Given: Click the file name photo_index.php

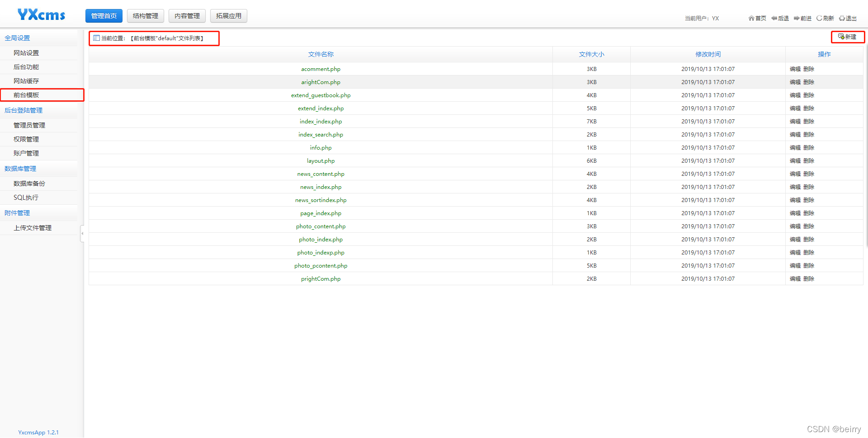Looking at the screenshot, I should [321, 240].
